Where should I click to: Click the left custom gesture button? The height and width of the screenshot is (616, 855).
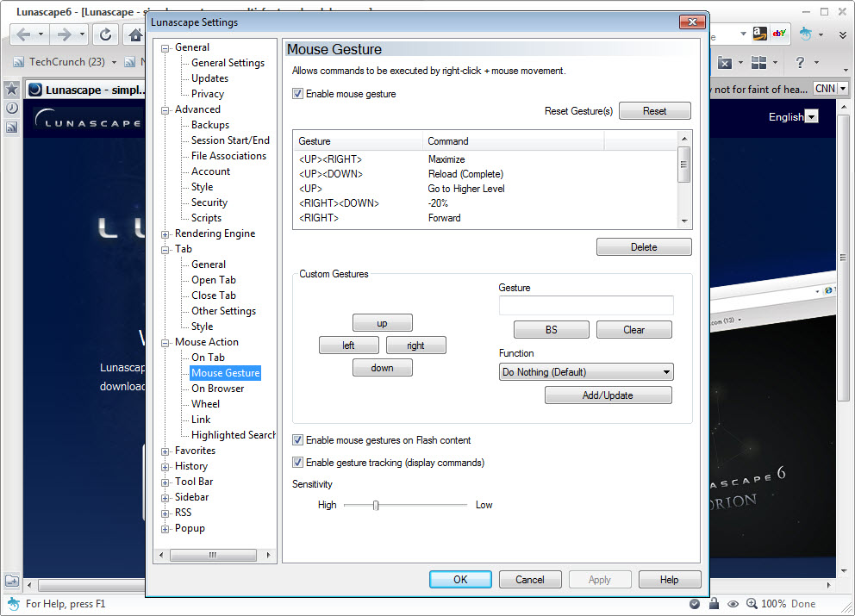pos(348,345)
